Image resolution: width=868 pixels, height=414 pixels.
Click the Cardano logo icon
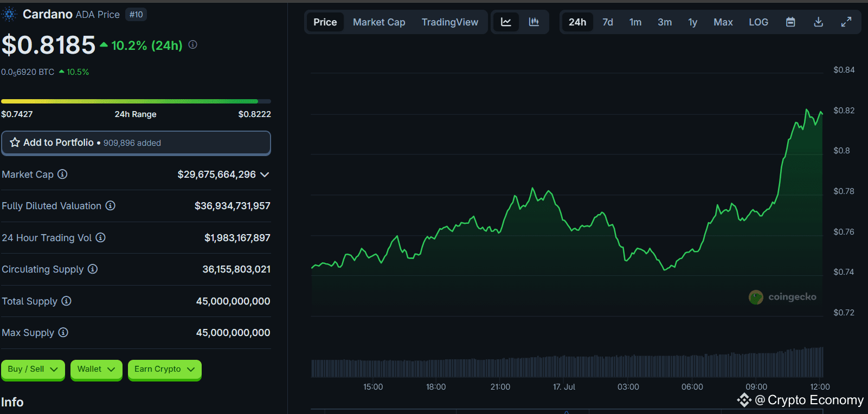click(9, 14)
